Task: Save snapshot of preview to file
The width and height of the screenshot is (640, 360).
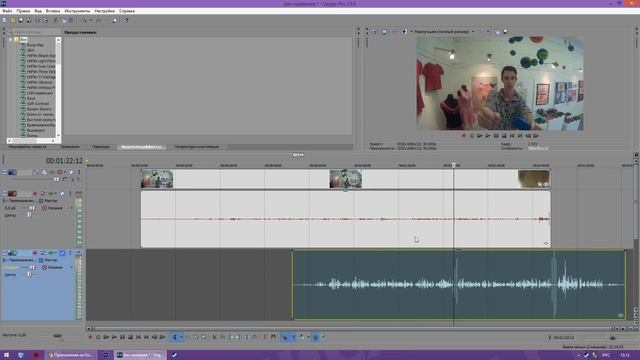Action: pos(505,31)
